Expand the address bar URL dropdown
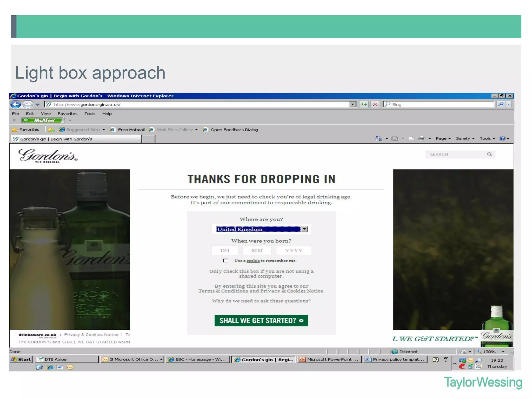 (353, 104)
